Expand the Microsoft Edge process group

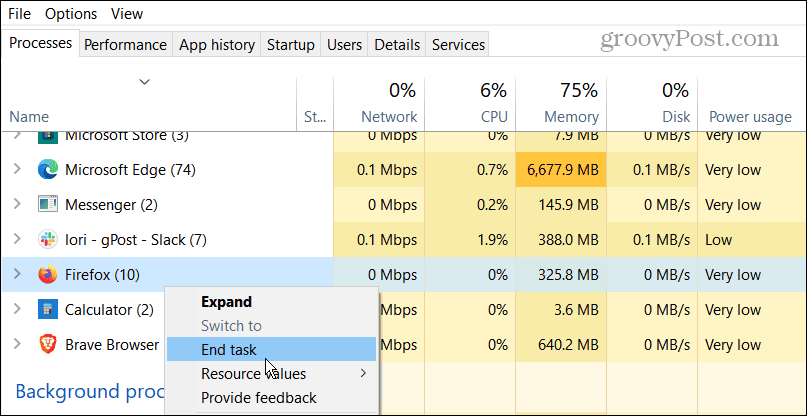click(17, 169)
